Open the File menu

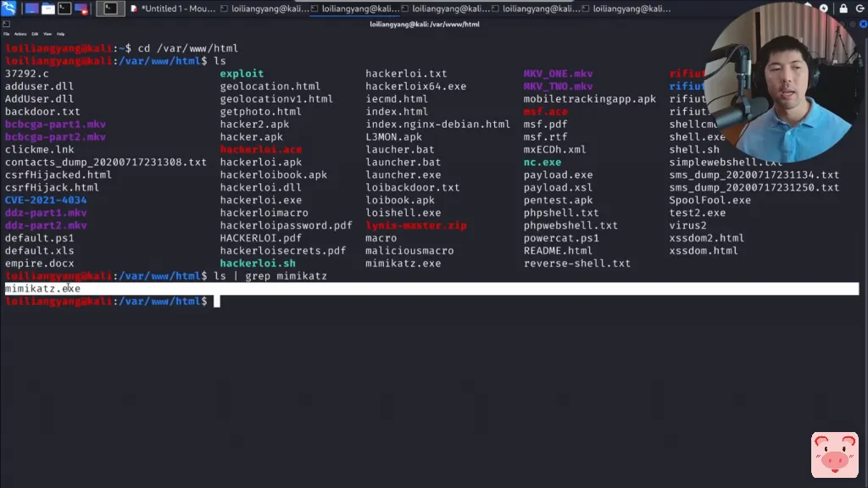[7, 34]
